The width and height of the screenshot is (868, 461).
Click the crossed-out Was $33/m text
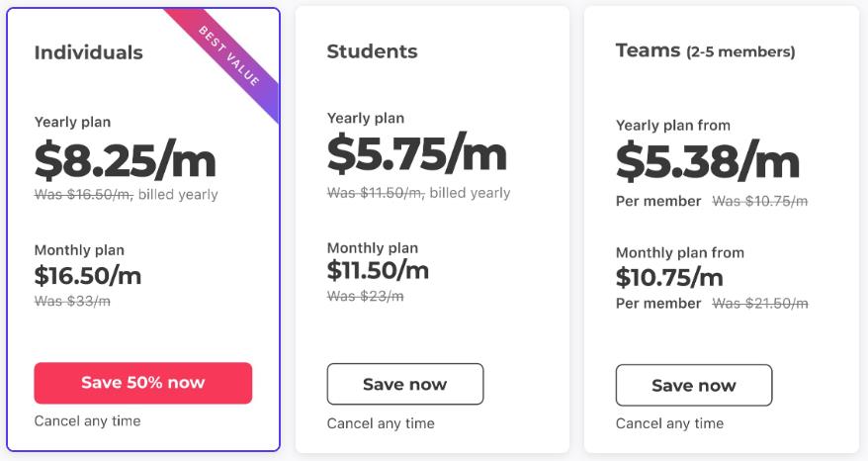72,301
